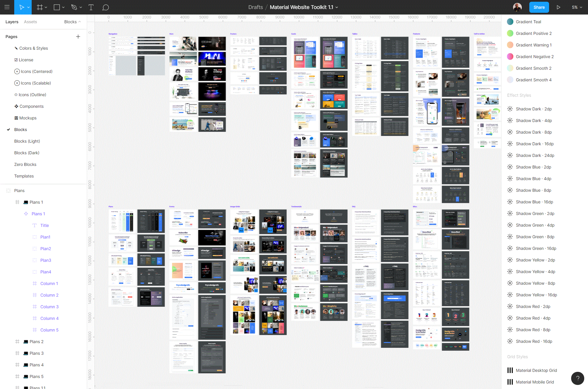This screenshot has height=389, width=588.
Task: Click the Vector/Path tool icon
Action: tap(75, 7)
